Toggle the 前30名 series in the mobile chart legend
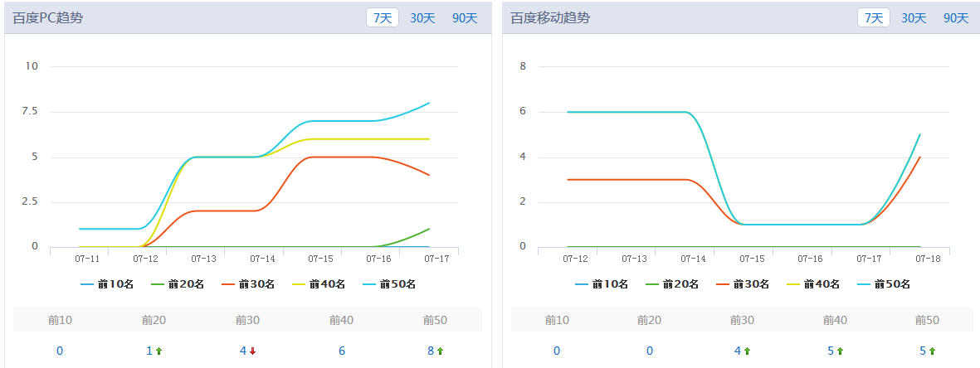 coord(743,284)
